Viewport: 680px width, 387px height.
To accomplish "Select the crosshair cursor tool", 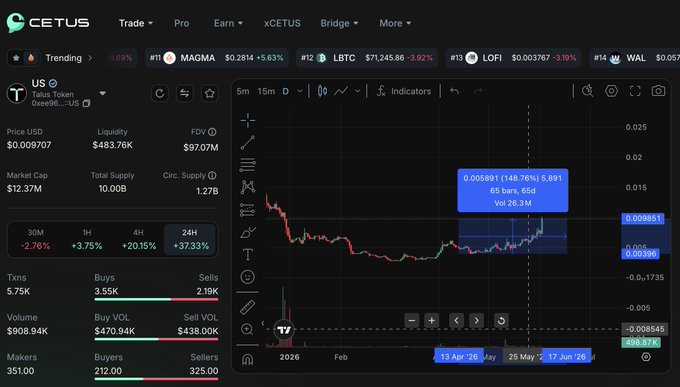I will coord(248,120).
